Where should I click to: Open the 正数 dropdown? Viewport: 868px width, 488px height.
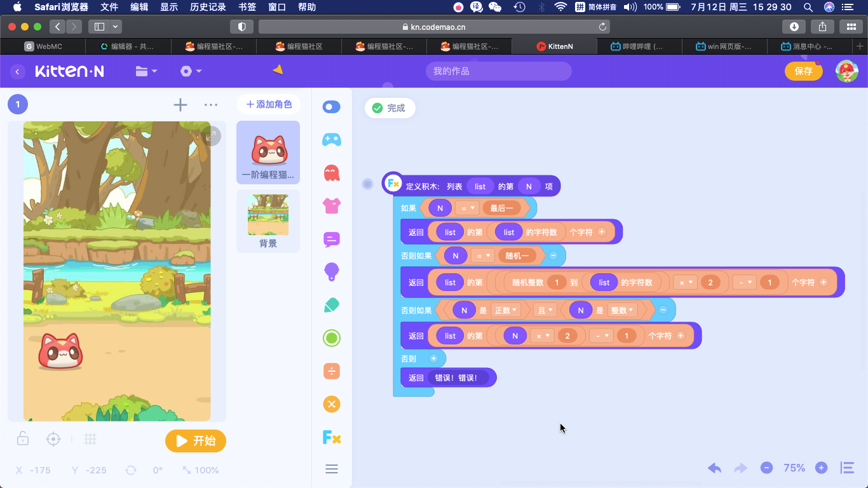click(x=506, y=310)
